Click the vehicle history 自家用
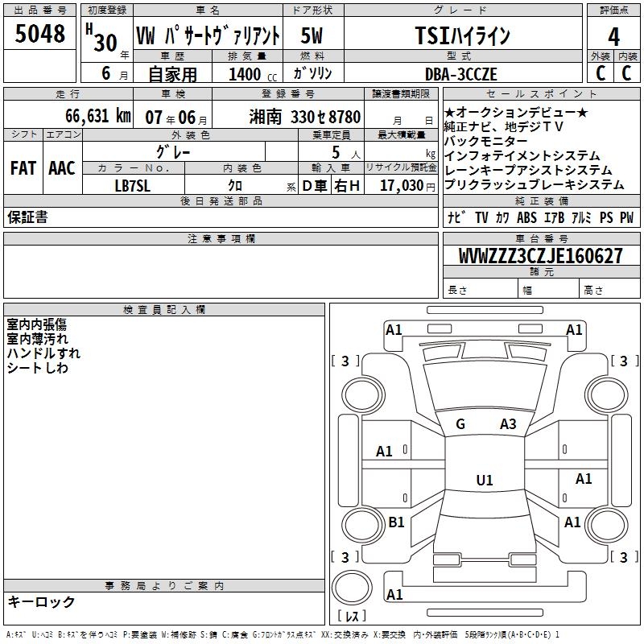Viewport: 644px width, 644px height. [x=172, y=74]
